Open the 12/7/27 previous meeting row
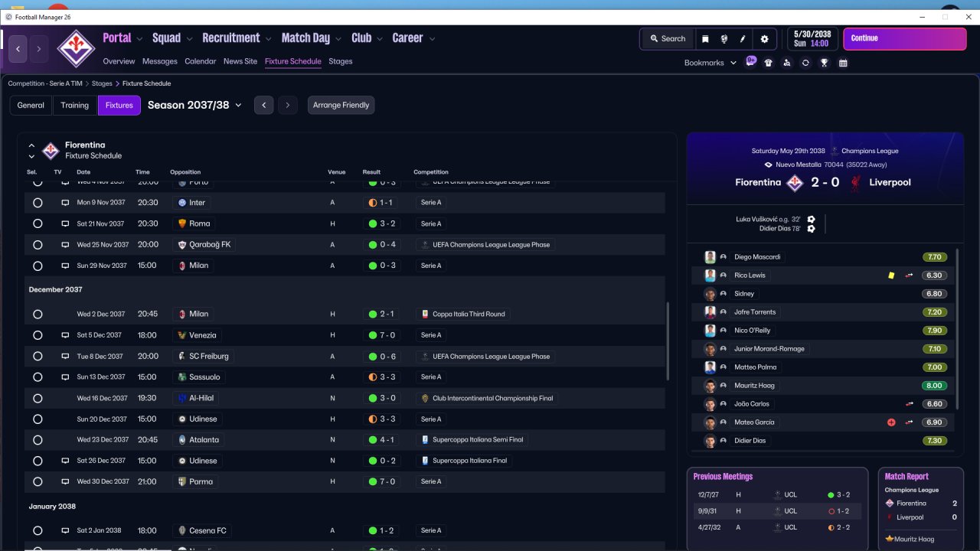This screenshot has height=551, width=980. click(x=776, y=495)
